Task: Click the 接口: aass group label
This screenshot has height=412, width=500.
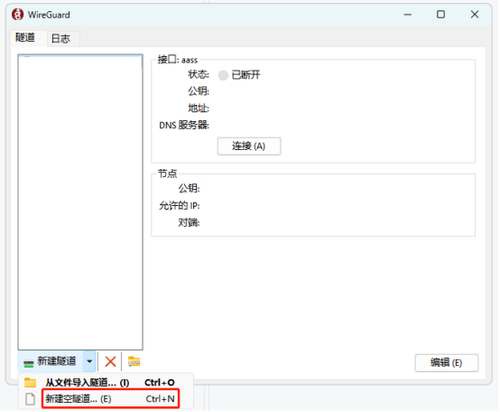Action: (178, 60)
